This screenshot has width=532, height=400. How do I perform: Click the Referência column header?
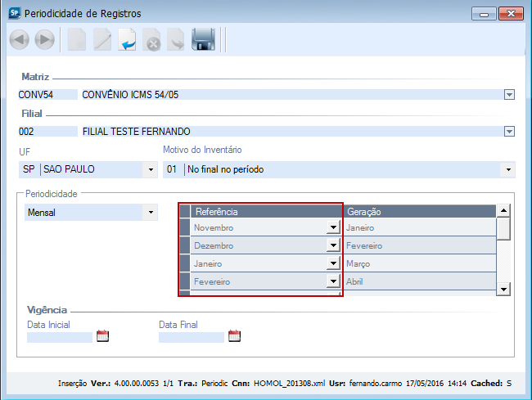click(x=267, y=212)
